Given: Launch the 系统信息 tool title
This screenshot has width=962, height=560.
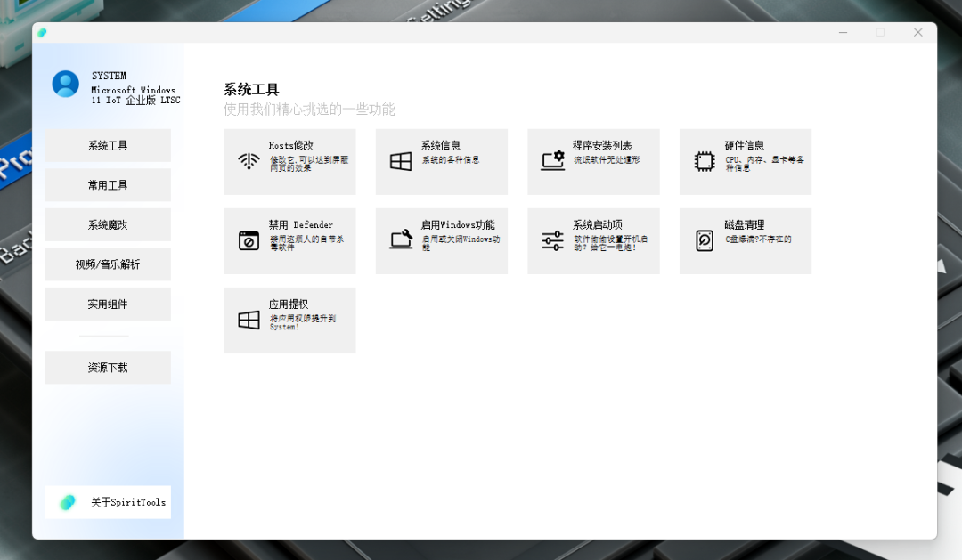Looking at the screenshot, I should [441, 145].
